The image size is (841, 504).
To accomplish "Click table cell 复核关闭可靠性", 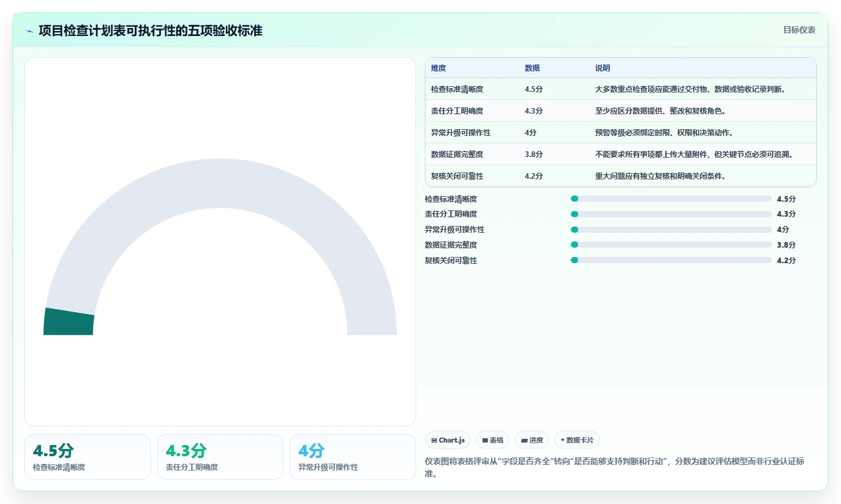I will tap(457, 176).
